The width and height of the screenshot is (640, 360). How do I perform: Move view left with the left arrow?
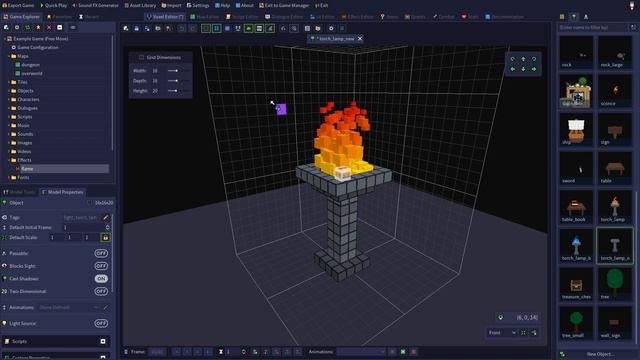pos(513,69)
